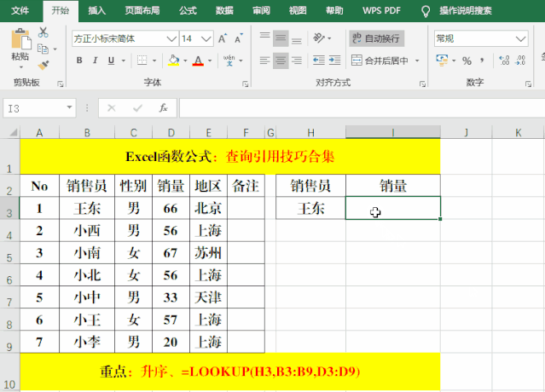This screenshot has height=392, width=545.
Task: Click the Format Painter brush icon
Action: pyautogui.click(x=43, y=64)
